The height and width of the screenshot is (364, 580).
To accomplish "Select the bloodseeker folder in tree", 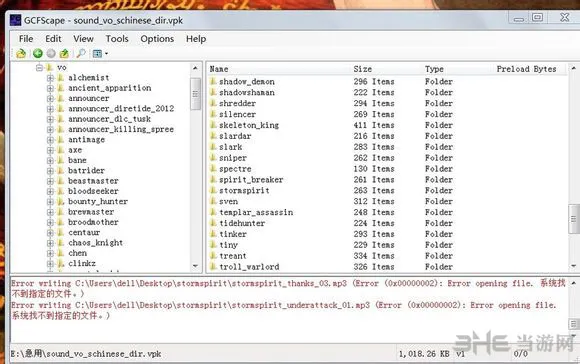I will [x=93, y=191].
